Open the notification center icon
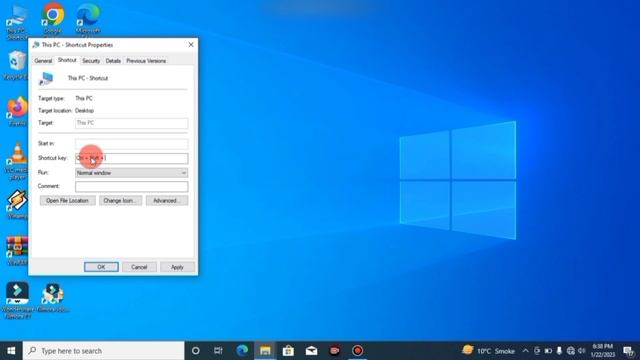This screenshot has height=360, width=640. 629,351
